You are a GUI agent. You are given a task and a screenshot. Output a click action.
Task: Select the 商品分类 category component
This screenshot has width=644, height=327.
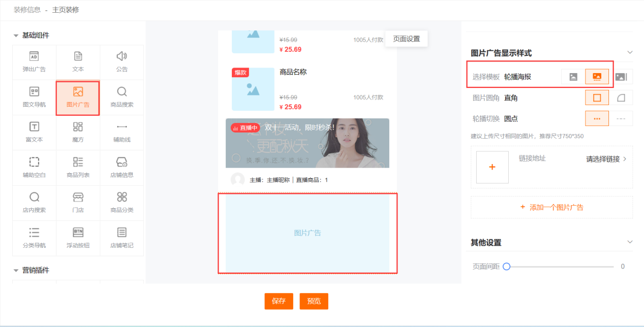[121, 203]
